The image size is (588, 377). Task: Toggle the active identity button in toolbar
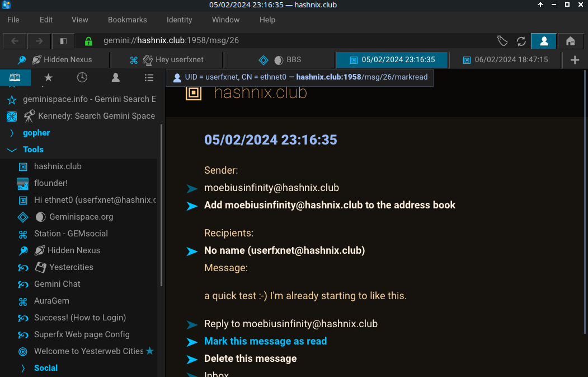(x=543, y=41)
